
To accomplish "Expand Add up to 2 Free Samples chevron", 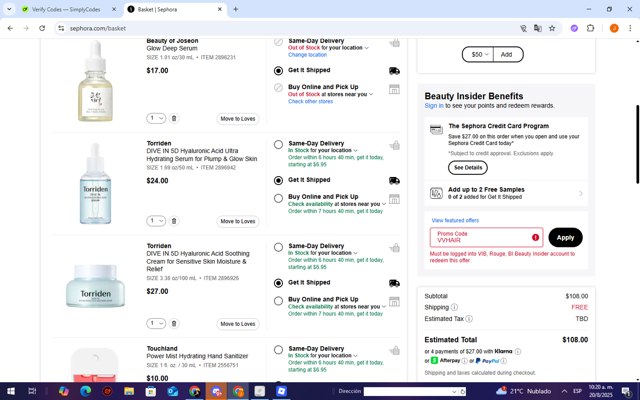I will point(581,193).
